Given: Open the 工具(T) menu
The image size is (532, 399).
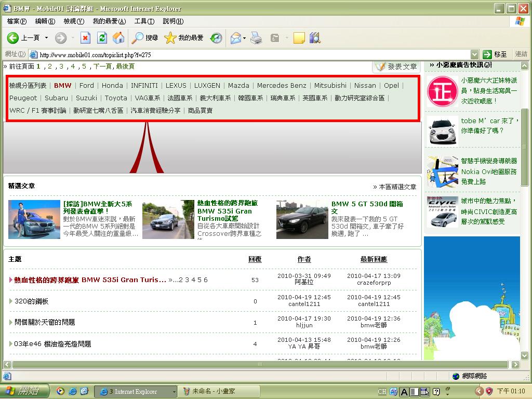Looking at the screenshot, I should pyautogui.click(x=144, y=21).
